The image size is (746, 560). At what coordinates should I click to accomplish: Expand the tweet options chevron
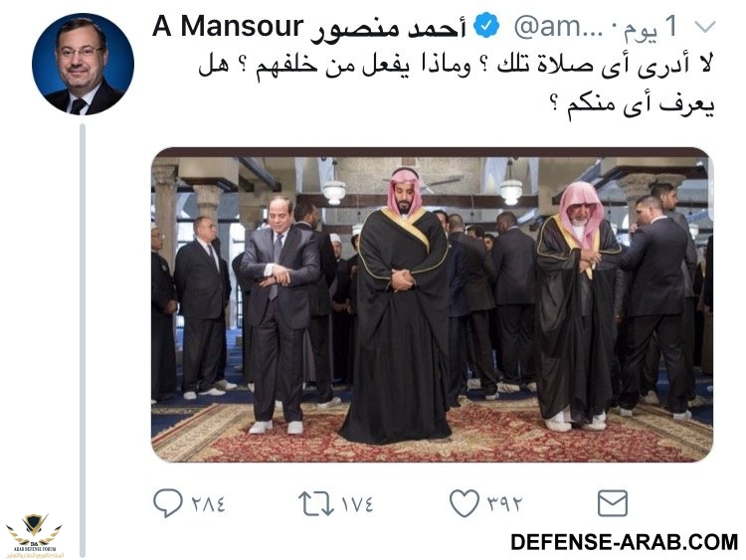(705, 27)
